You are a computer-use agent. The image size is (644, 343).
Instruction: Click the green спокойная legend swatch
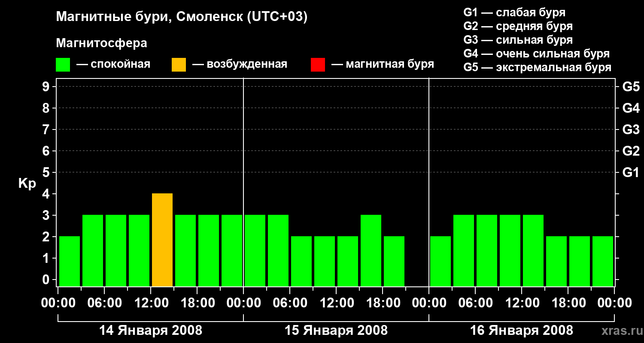pos(63,65)
